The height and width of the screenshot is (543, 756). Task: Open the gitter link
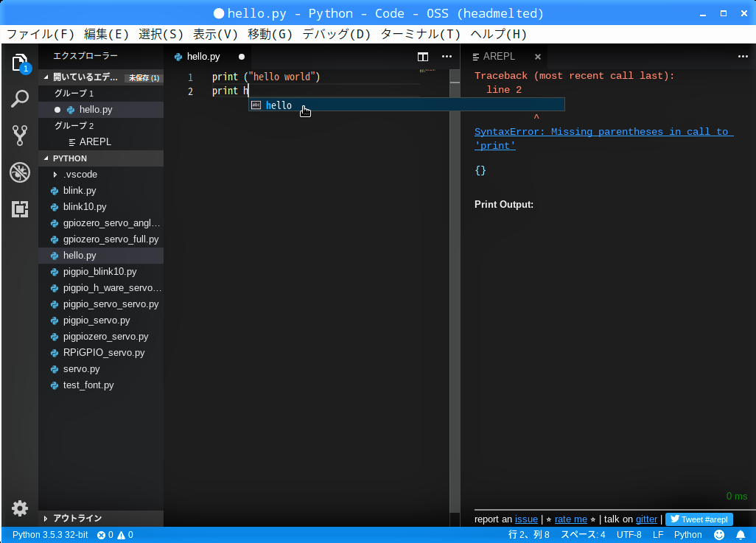pos(646,519)
